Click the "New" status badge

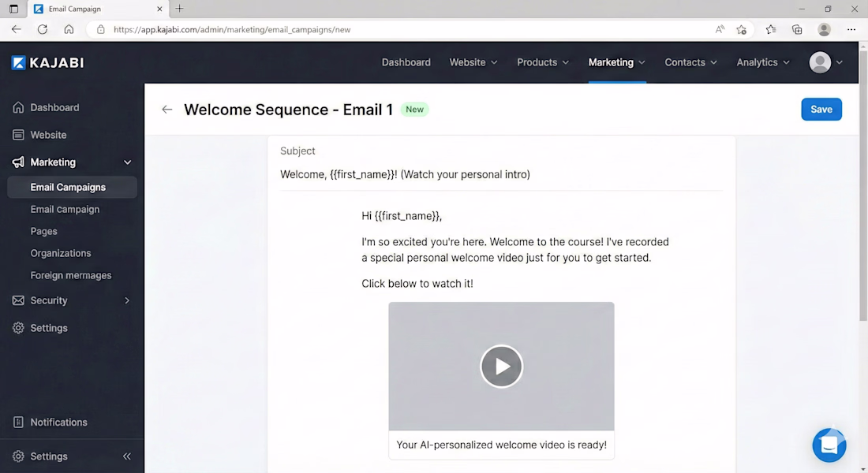[x=414, y=110]
